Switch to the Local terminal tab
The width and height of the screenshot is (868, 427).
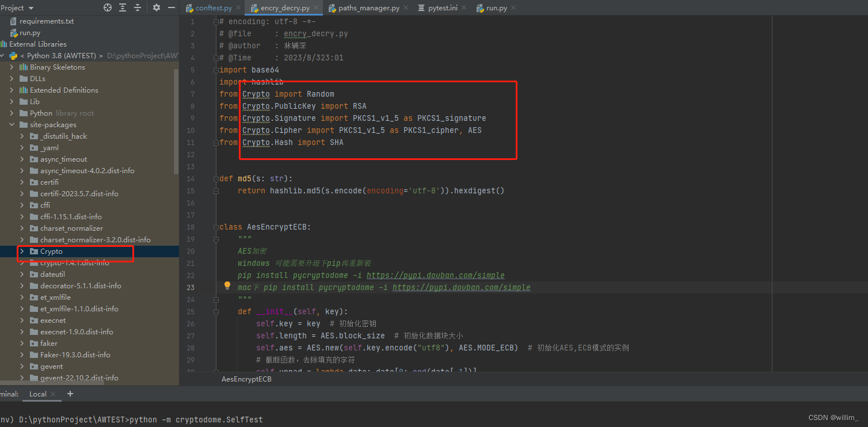coord(38,394)
